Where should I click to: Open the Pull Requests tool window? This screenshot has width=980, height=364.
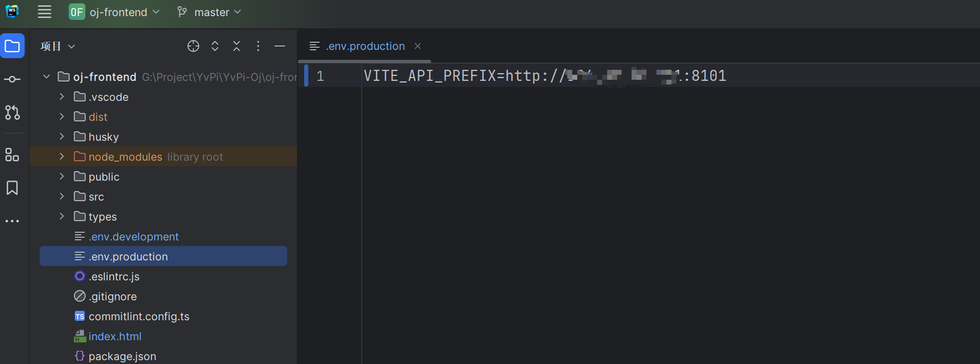click(12, 112)
